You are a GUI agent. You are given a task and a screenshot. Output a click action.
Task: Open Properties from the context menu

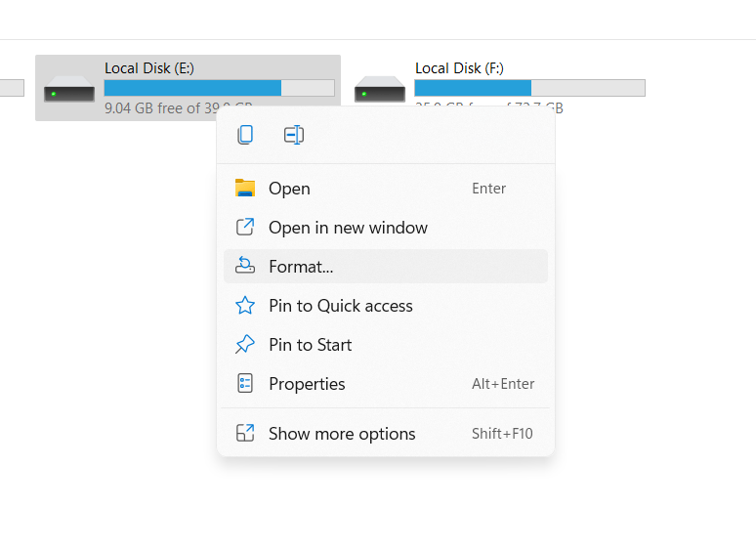(x=386, y=384)
